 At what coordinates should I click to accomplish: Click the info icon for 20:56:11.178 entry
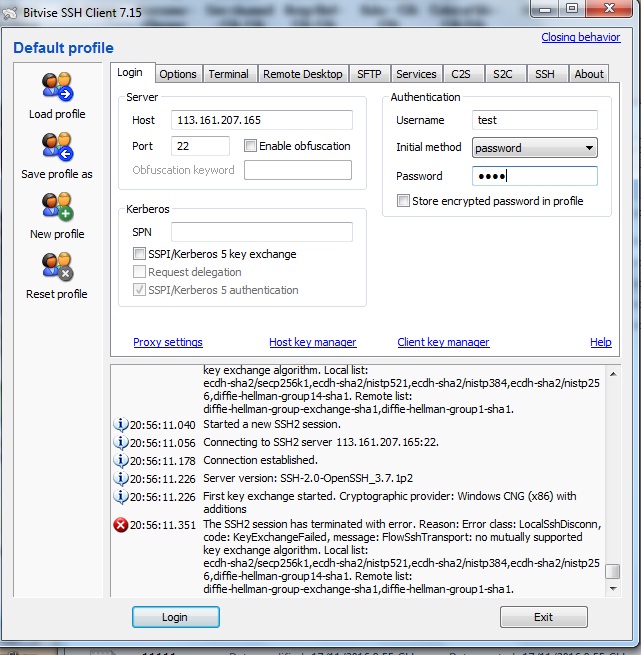click(x=121, y=460)
